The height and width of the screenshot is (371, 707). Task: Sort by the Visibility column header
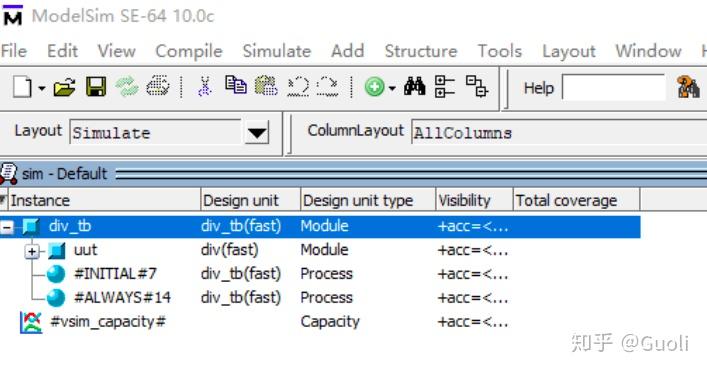coord(475,200)
